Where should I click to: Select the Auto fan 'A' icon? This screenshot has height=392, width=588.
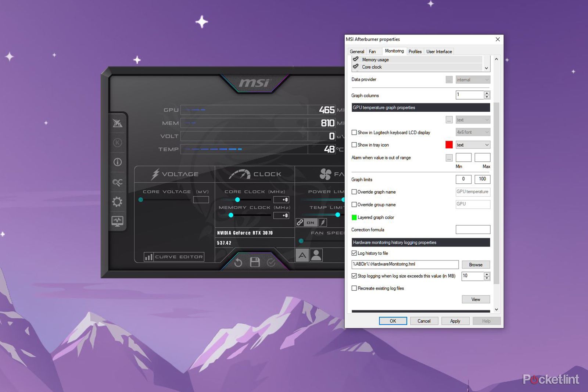click(302, 255)
